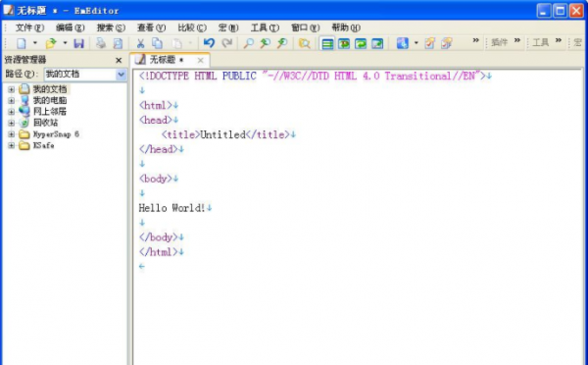This screenshot has width=588, height=365.
Task: Click the Copy icon
Action: pos(157,43)
